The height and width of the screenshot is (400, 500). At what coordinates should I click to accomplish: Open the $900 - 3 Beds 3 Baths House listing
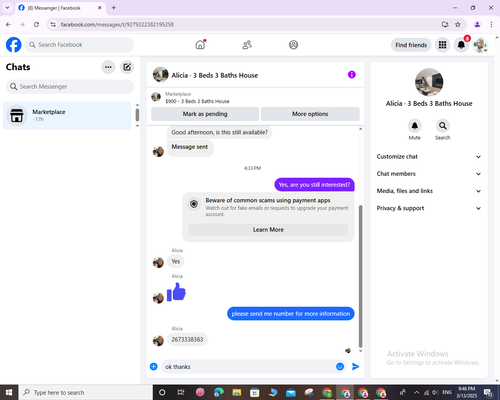click(x=197, y=101)
